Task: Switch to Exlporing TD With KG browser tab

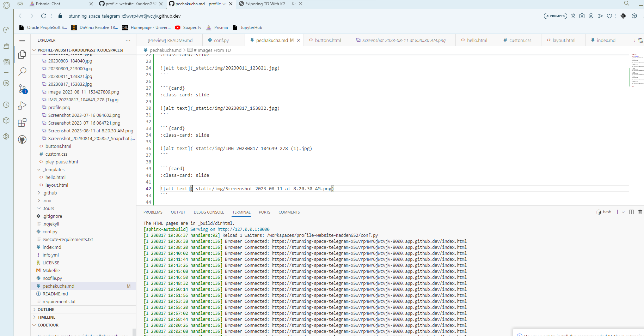Action: (270, 4)
